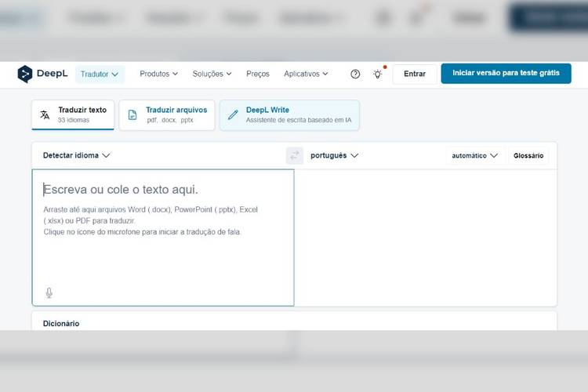Open the Glossário button

(528, 155)
